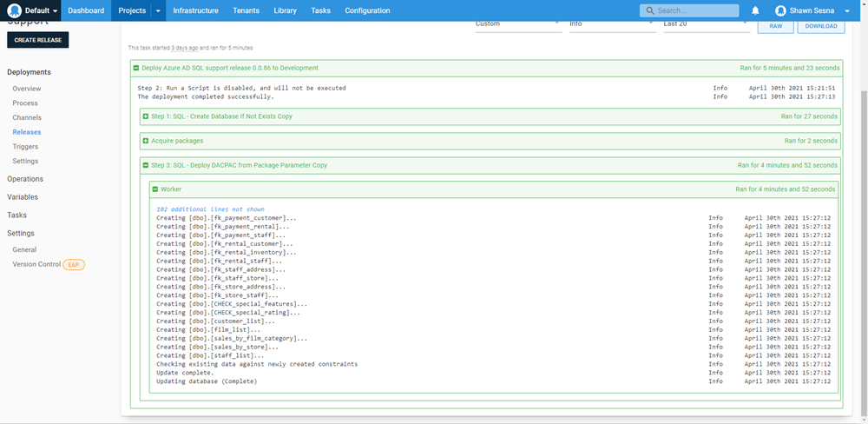Viewport: 868px width, 424px height.
Task: Collapse the Deploy Azure AD SQL support release log
Action: point(136,68)
